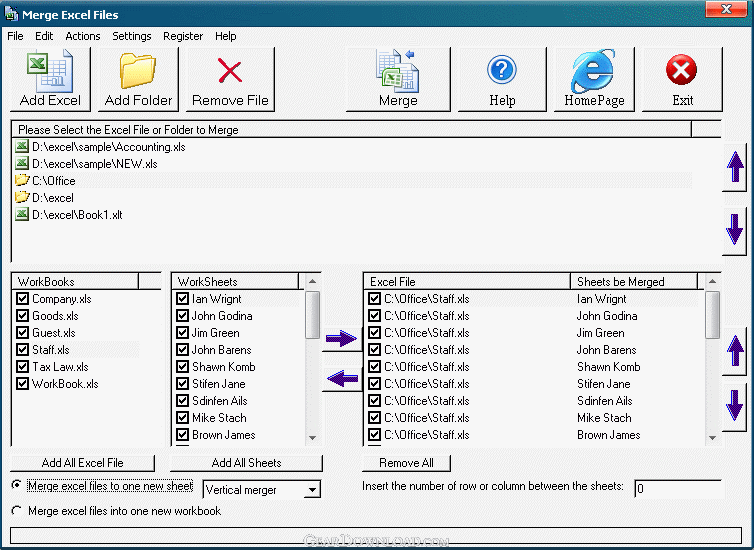
Task: Click the Add Excel toolbar button
Action: coord(50,79)
